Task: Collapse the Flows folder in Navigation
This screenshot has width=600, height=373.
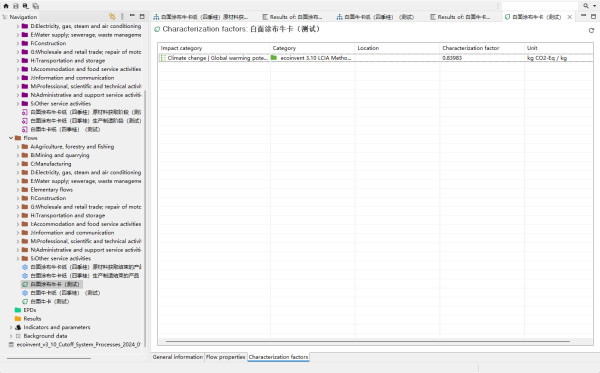Action: (x=11, y=138)
